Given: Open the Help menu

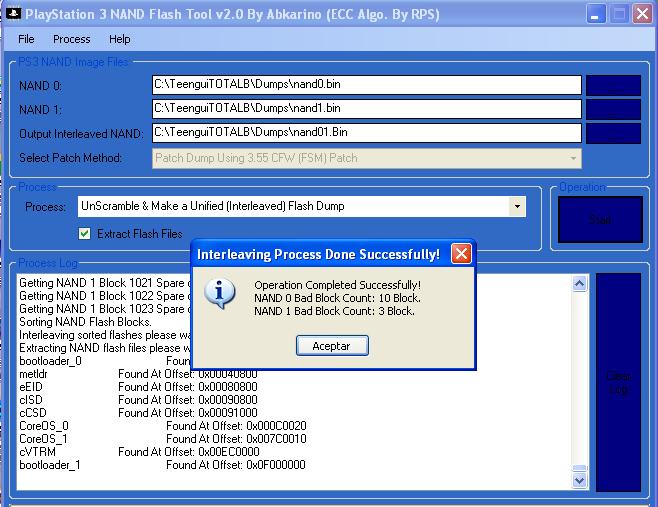Looking at the screenshot, I should pos(120,39).
